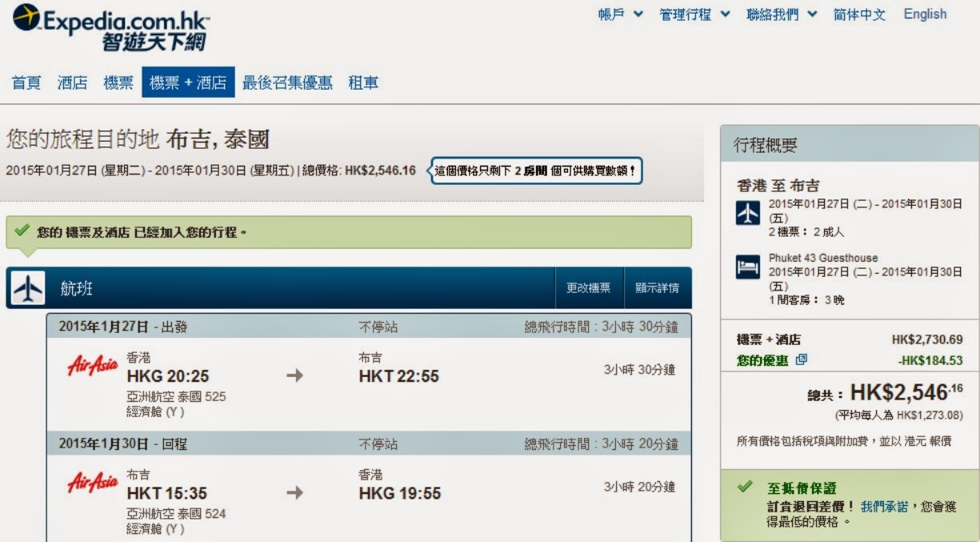The width and height of the screenshot is (980, 542).
Task: Select the 機票 + 酒店 tab
Action: [188, 82]
